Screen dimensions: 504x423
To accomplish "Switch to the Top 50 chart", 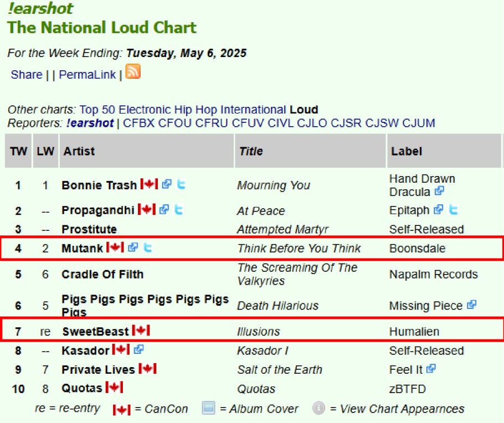I will point(97,110).
